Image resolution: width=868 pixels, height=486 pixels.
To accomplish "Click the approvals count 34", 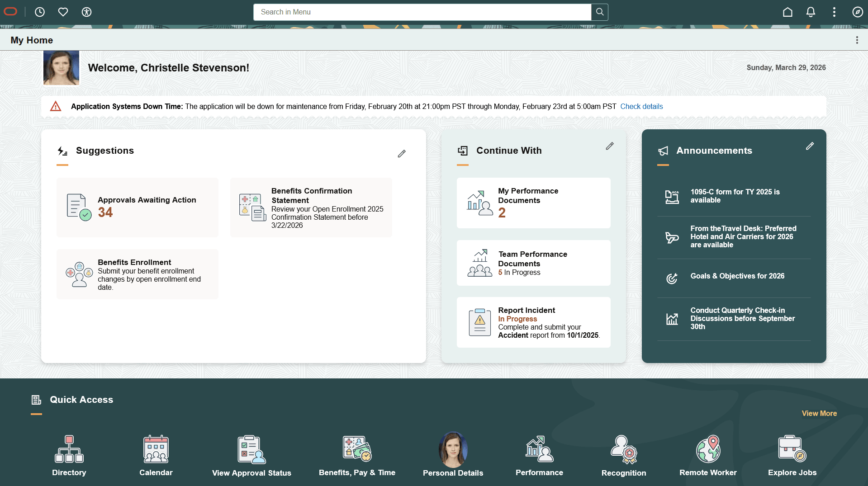I will (105, 212).
